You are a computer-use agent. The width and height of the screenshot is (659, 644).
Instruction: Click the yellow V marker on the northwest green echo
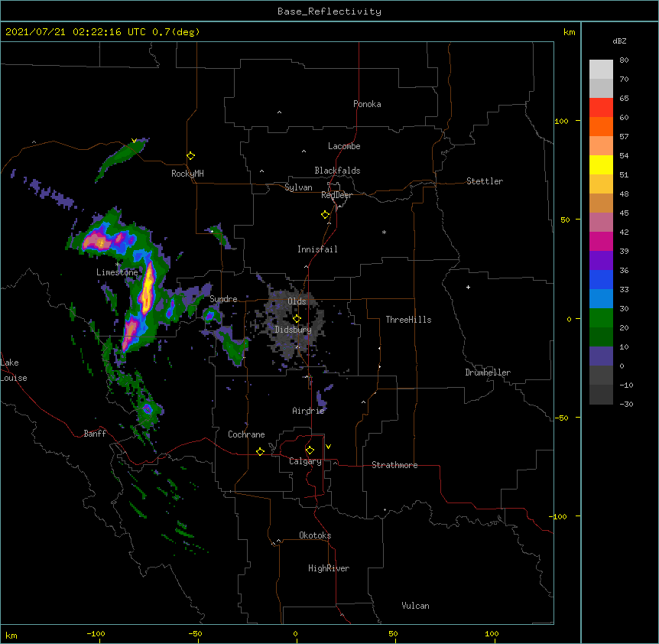[134, 141]
